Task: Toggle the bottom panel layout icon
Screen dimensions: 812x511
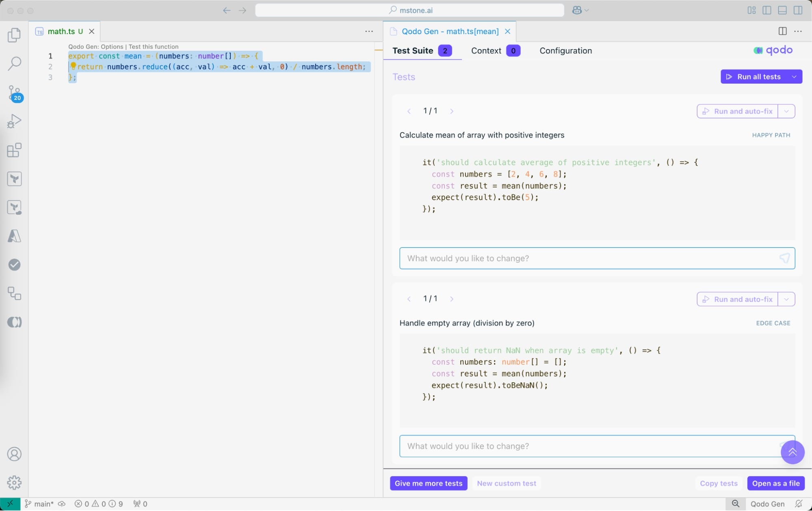Action: (x=782, y=10)
